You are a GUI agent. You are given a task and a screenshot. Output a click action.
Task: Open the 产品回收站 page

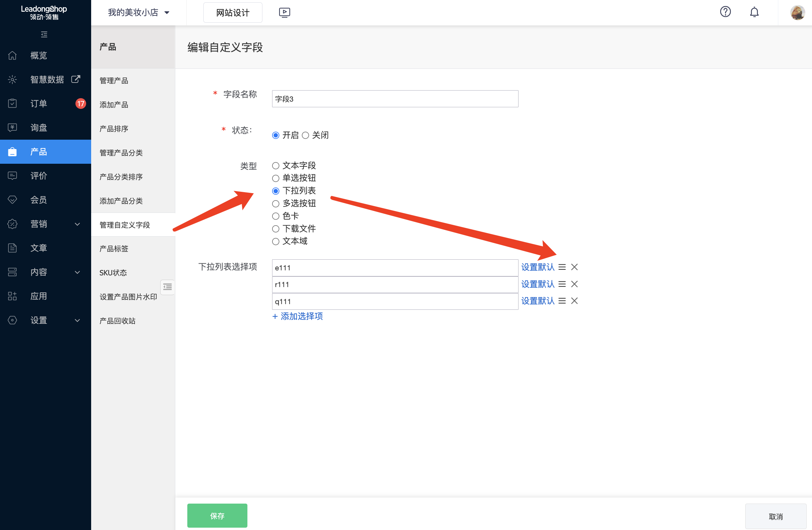pyautogui.click(x=118, y=321)
